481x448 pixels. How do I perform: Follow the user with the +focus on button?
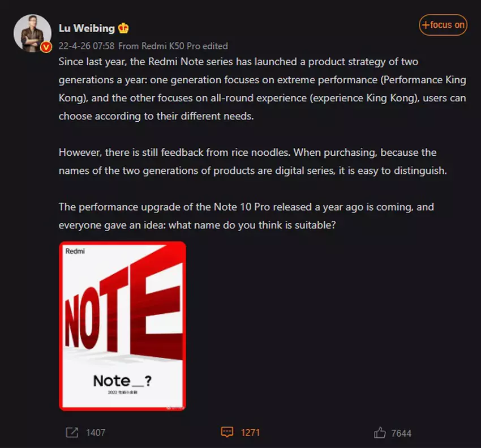pos(443,25)
